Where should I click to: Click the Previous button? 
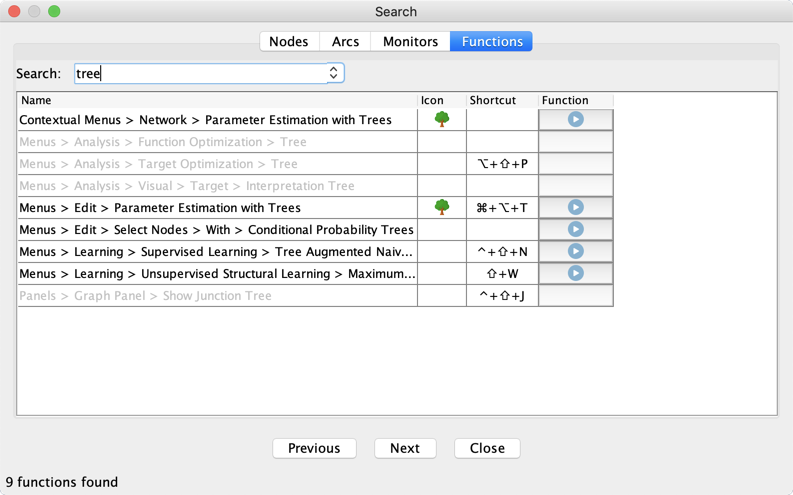click(x=314, y=448)
